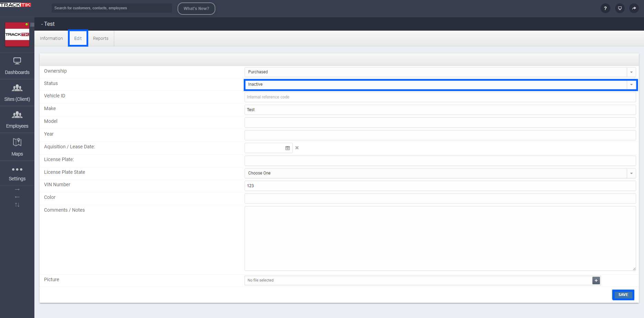Viewport: 644px width, 318px height.
Task: Click the plus button to add a picture
Action: click(596, 280)
